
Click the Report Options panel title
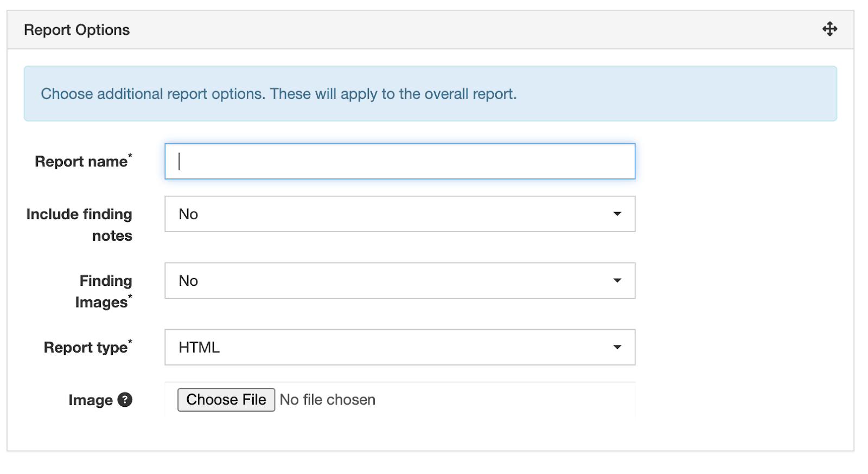(76, 30)
